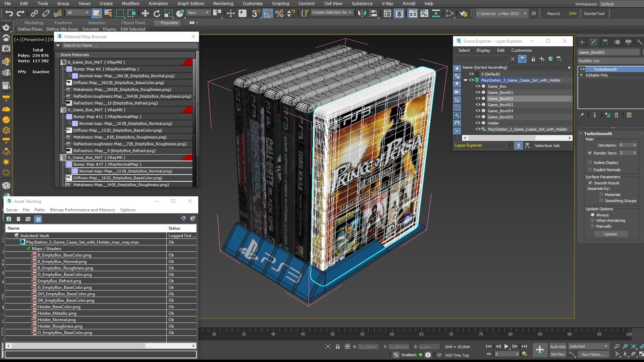Collapse the TurboSmooth rollout
Viewport: 644px width, 362px height.
point(581,133)
